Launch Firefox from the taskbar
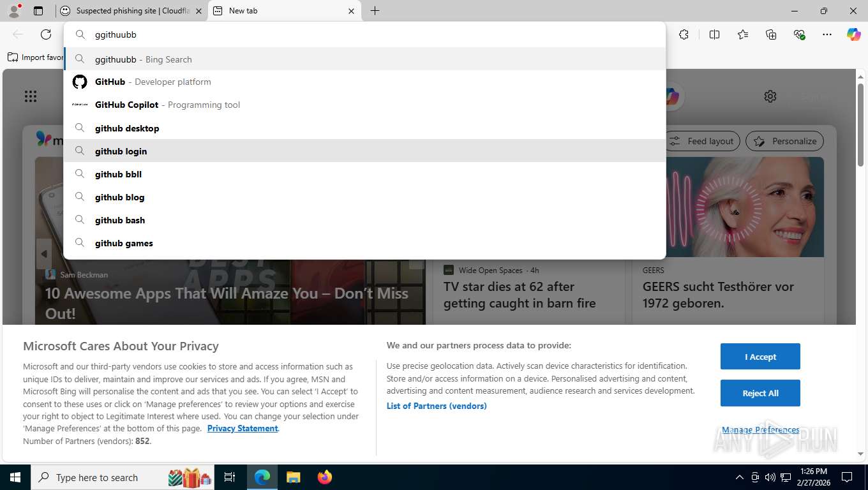The image size is (868, 490). point(325,477)
